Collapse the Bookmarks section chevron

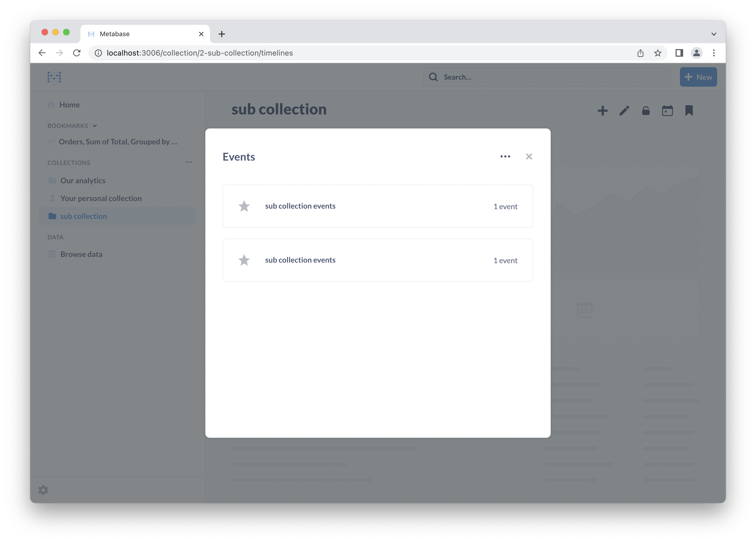95,126
